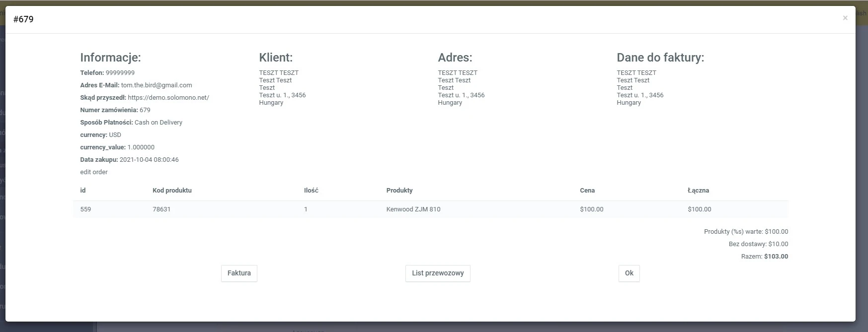Click the Łączna column header
Viewport: 868px width, 332px height.
coord(698,191)
